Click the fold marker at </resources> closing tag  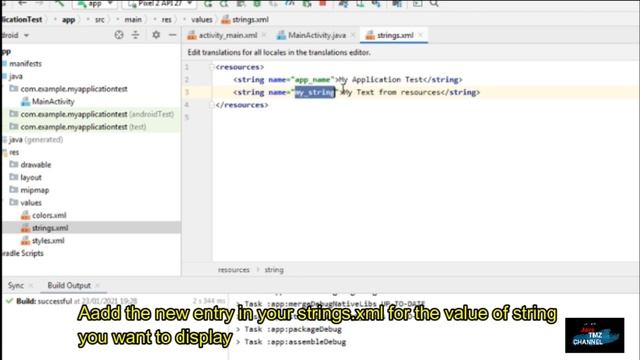[x=211, y=105]
